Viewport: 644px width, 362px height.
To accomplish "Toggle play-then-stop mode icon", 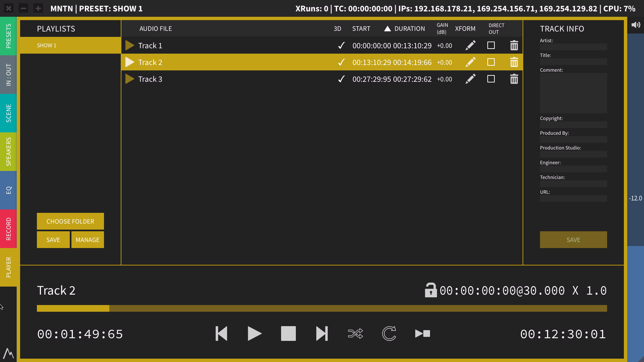I will pyautogui.click(x=423, y=334).
